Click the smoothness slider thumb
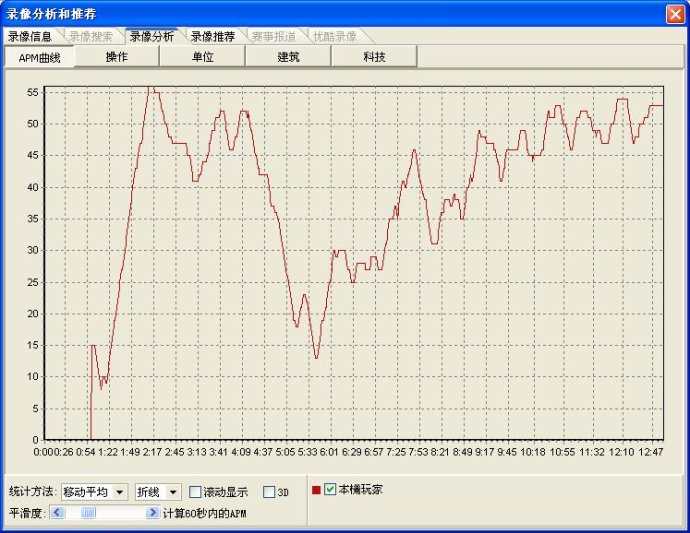The width and height of the screenshot is (690, 533). click(89, 512)
